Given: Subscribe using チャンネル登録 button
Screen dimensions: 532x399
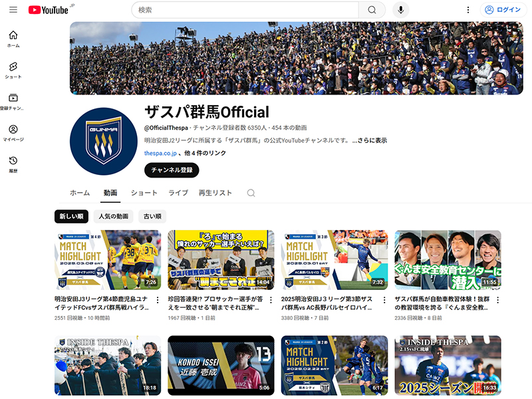Looking at the screenshot, I should [172, 170].
